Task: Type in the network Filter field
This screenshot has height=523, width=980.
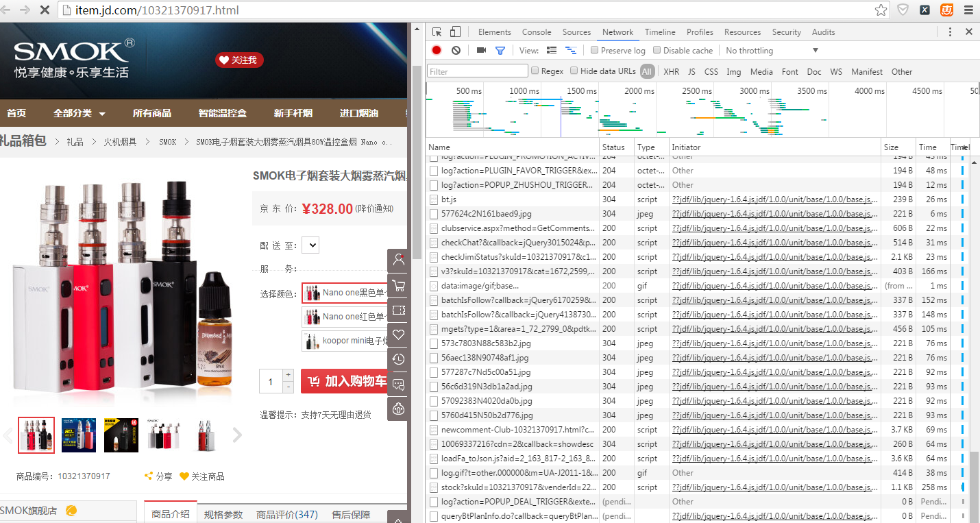Action: [477, 71]
